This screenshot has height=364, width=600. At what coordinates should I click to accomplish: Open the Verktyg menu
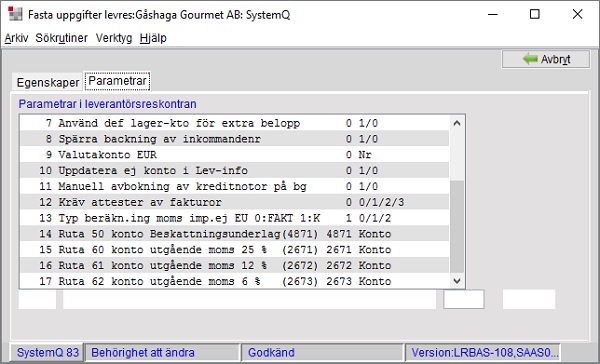point(114,38)
